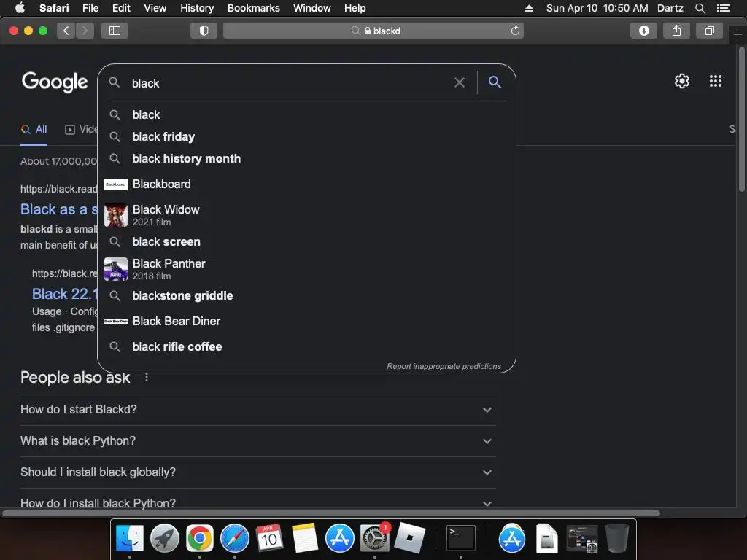This screenshot has width=747, height=560.
Task: Open Google settings gear icon
Action: 682,81
